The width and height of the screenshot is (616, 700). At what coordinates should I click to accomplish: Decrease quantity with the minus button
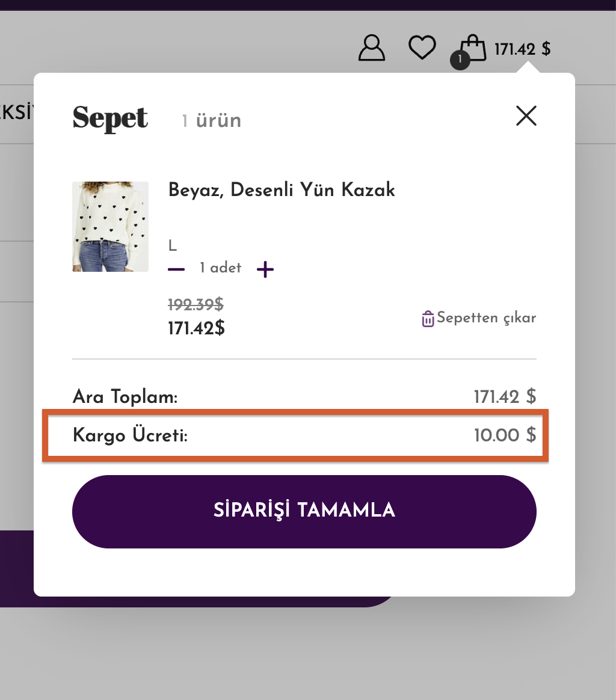(176, 269)
